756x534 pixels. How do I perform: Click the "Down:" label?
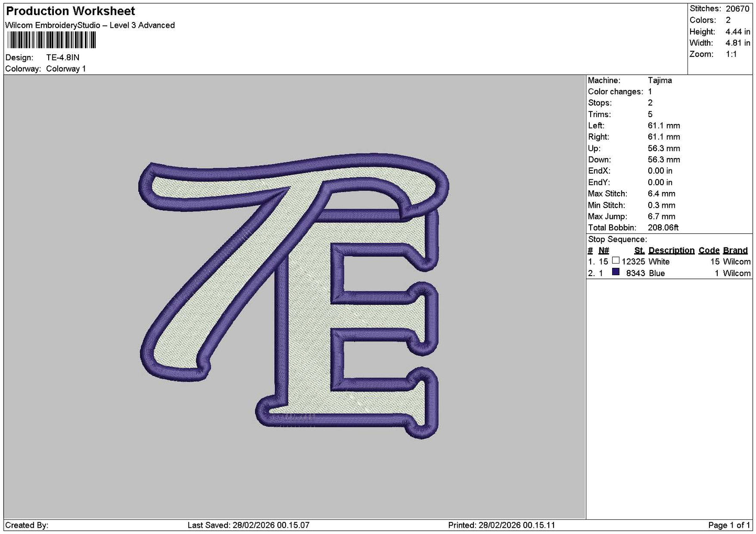click(600, 160)
